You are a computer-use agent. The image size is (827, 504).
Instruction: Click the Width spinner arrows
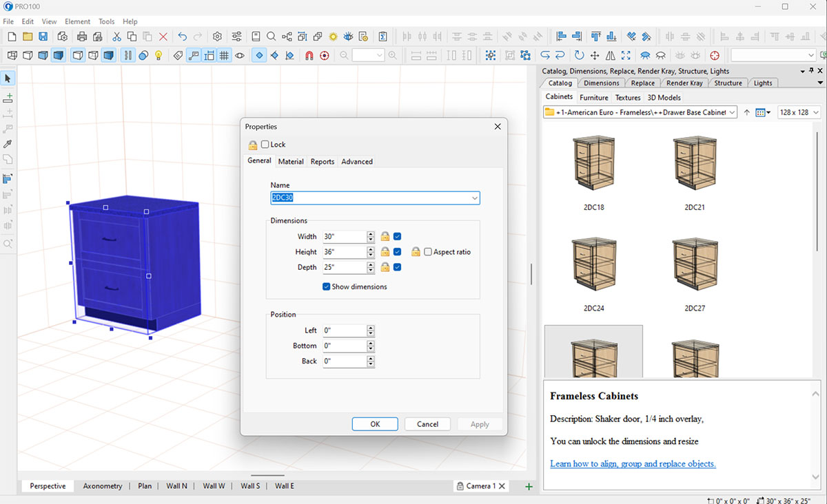(x=371, y=236)
